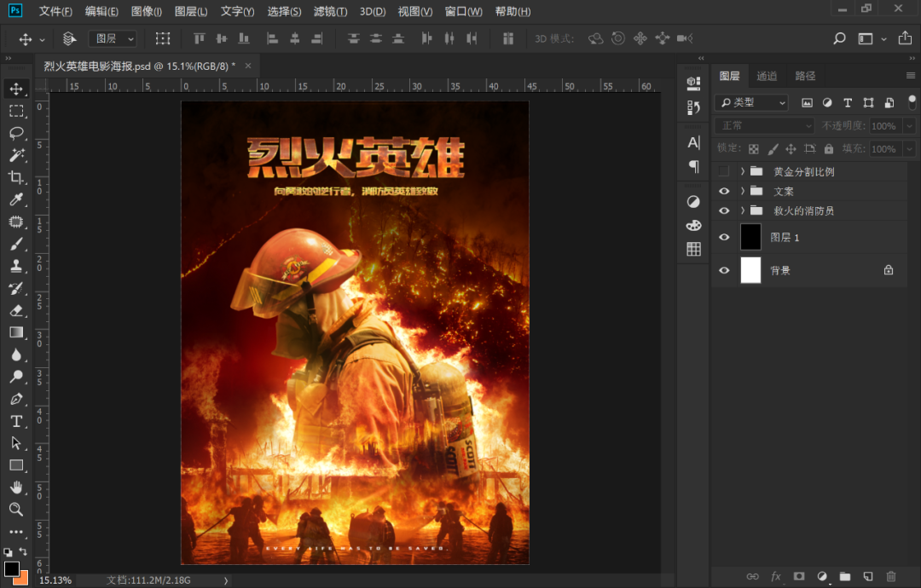The height and width of the screenshot is (588, 921).
Task: Swap foreground and background colors
Action: tap(22, 551)
